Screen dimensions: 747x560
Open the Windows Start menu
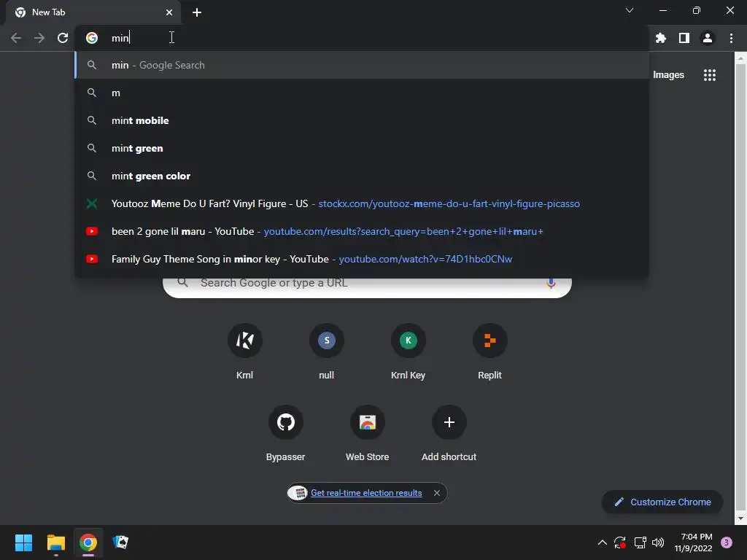[23, 542]
